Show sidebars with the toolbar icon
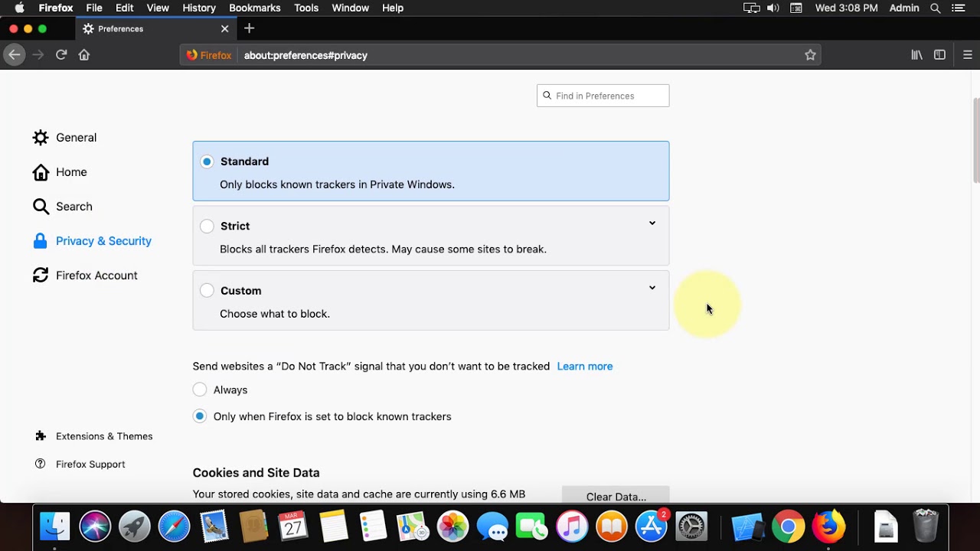The width and height of the screenshot is (980, 551). tap(939, 55)
